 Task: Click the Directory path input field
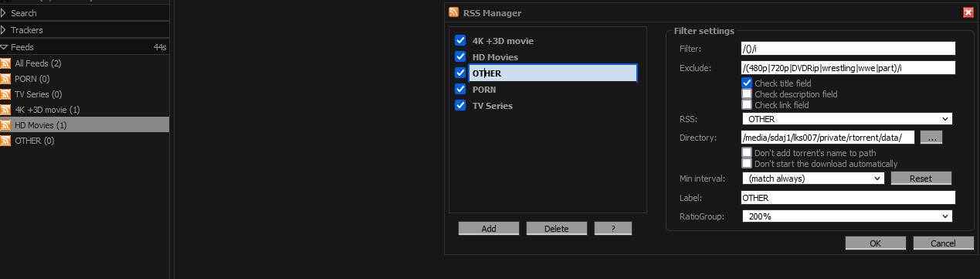(827, 138)
